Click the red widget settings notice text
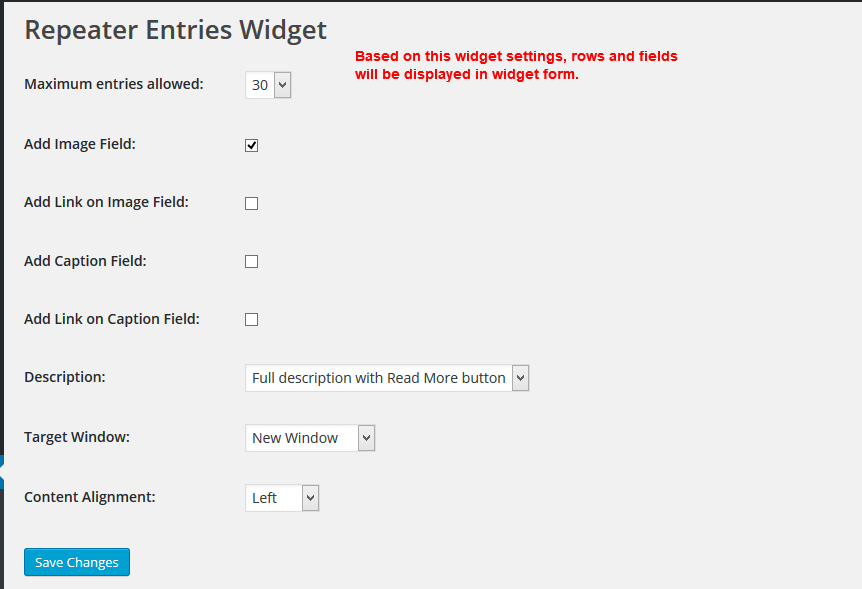The image size is (862, 589). [x=516, y=66]
